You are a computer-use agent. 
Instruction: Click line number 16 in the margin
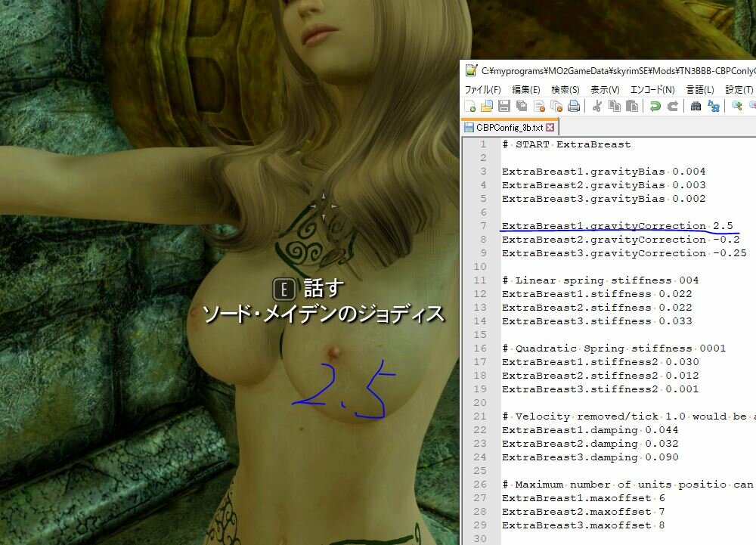click(x=480, y=348)
